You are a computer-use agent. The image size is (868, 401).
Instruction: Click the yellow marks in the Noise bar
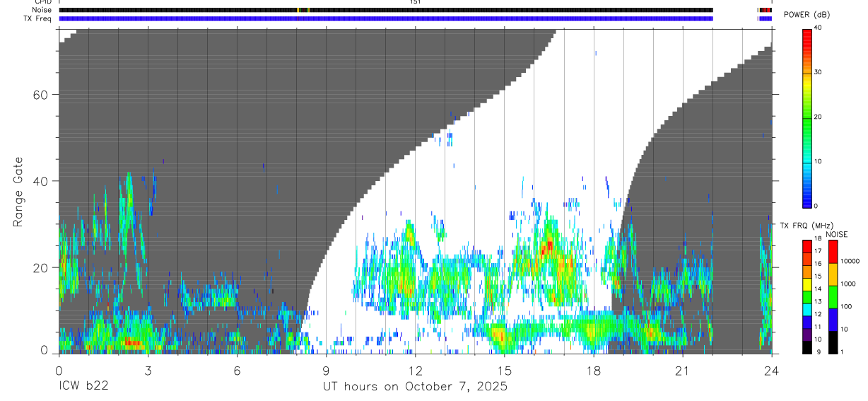(x=299, y=10)
